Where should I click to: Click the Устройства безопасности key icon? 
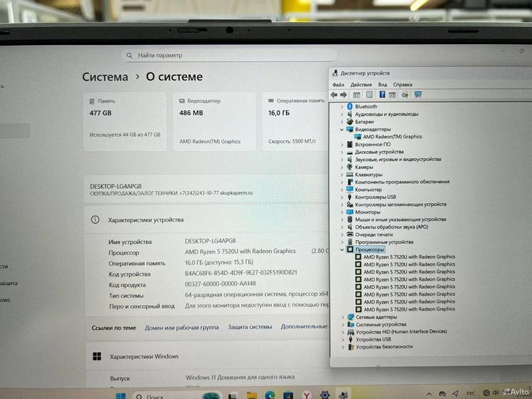[351, 346]
